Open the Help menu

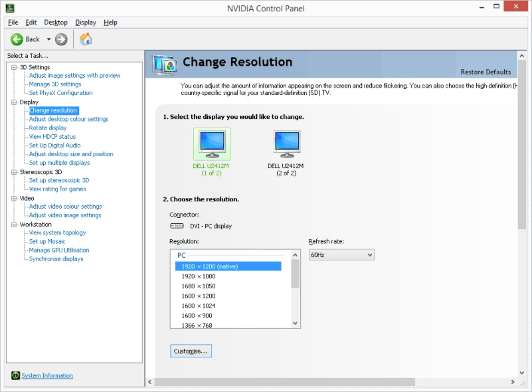click(110, 23)
